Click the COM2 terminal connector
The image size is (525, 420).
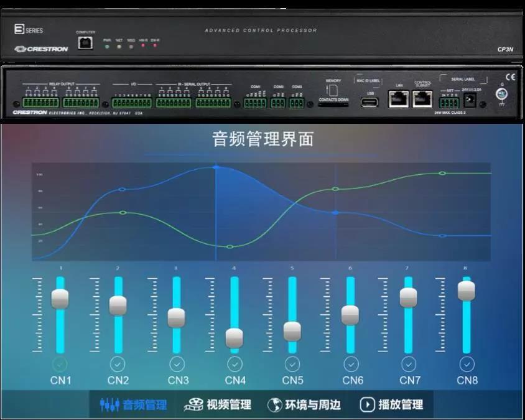[x=278, y=103]
